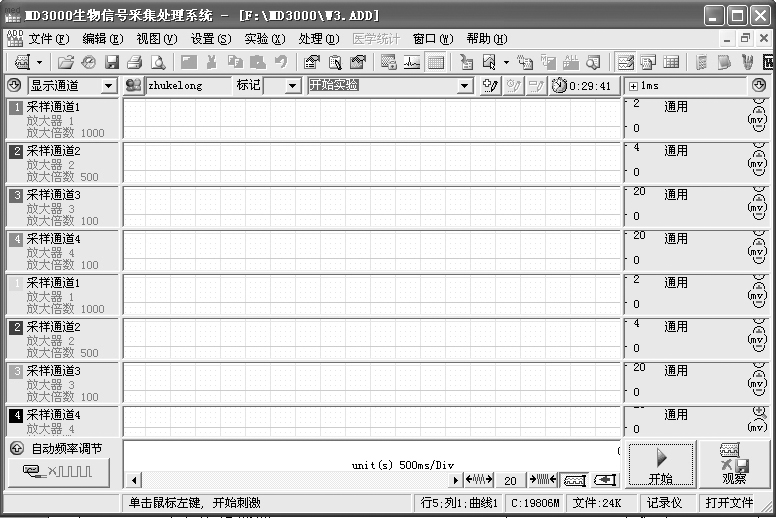Click the waveform display toolbar icon

[412, 62]
